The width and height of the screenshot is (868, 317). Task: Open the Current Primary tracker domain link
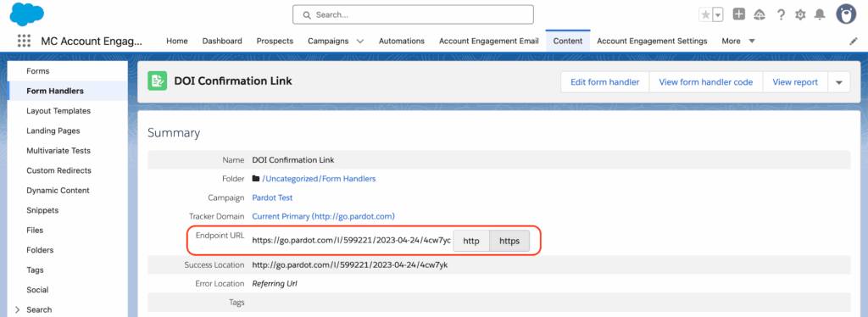click(x=323, y=216)
